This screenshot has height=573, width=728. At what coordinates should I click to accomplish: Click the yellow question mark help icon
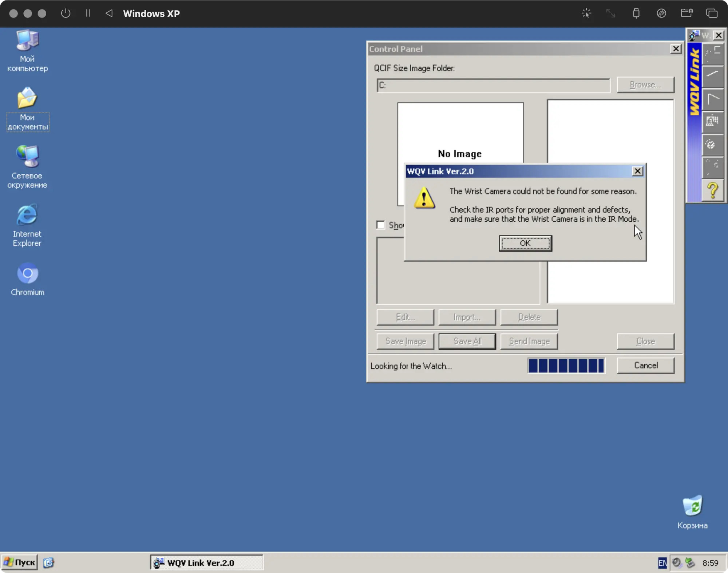[713, 190]
